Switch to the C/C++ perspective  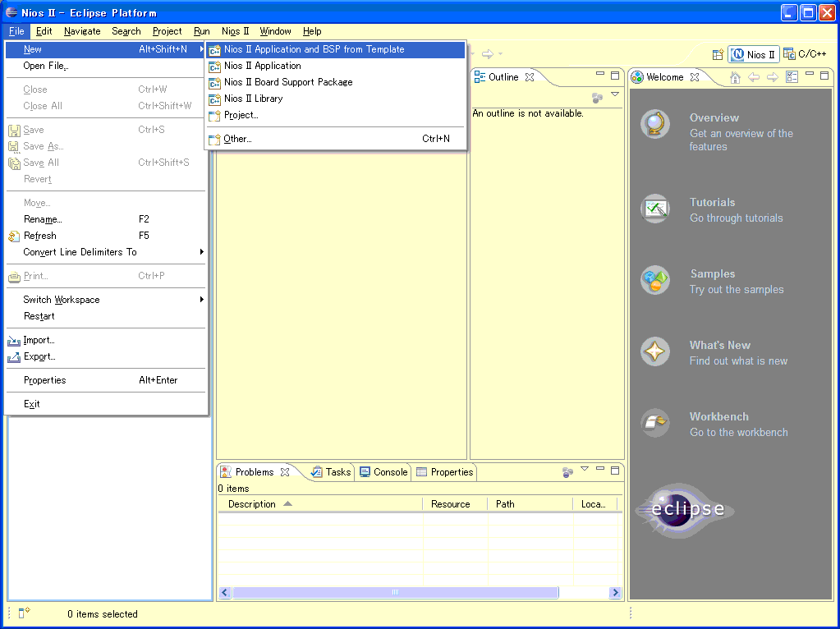coord(806,54)
